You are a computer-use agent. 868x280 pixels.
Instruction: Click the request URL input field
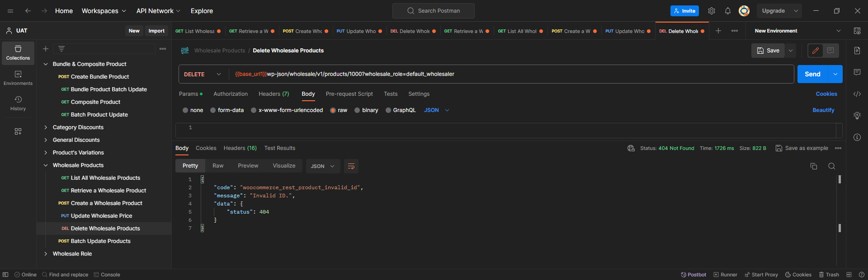coord(511,74)
